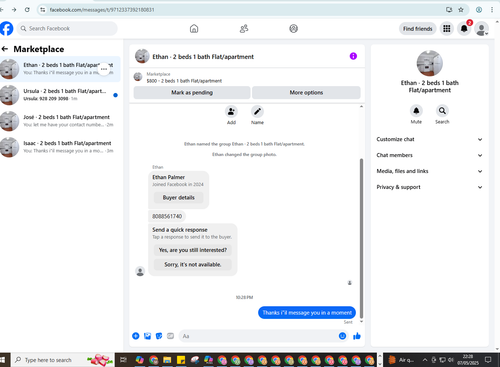This screenshot has width=500, height=367.
Task: Open the Chrome three-dot menu
Action: (x=492, y=10)
